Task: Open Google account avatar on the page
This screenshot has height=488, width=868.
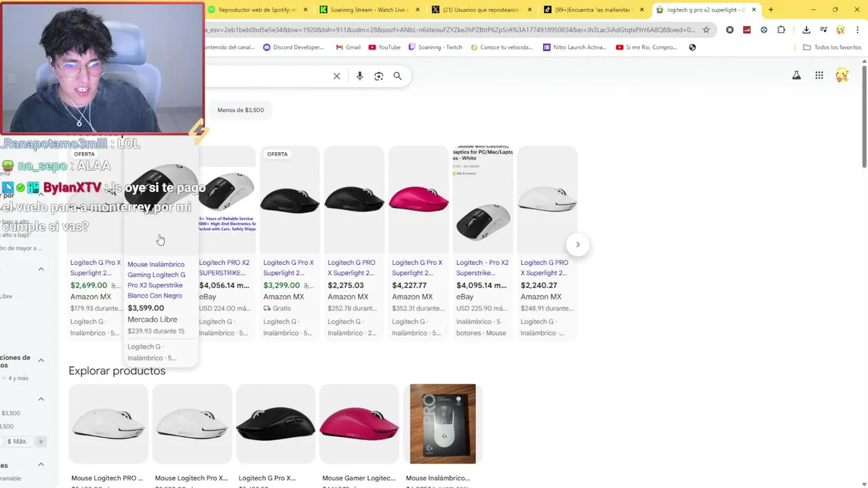Action: 842,75
